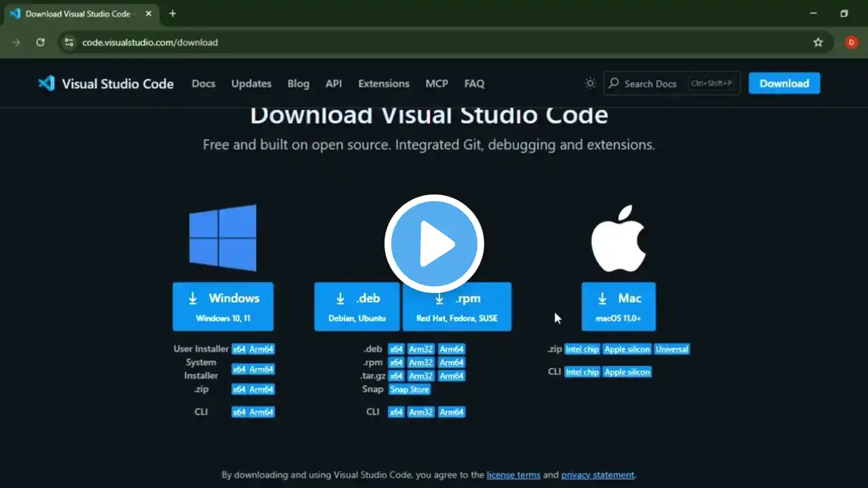Viewport: 868px width, 488px height.
Task: Download Mac .zip for Intel chip
Action: [583, 350]
